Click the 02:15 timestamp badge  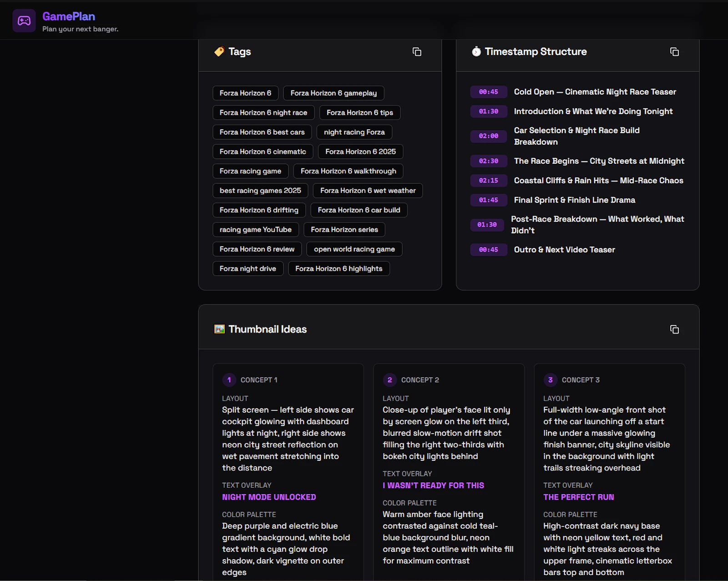coord(489,181)
